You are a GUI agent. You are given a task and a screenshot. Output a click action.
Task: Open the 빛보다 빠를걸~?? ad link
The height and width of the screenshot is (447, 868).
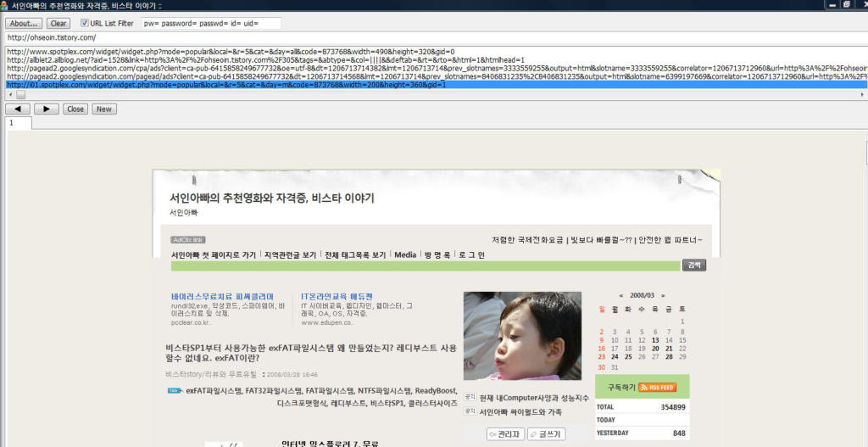click(x=602, y=240)
